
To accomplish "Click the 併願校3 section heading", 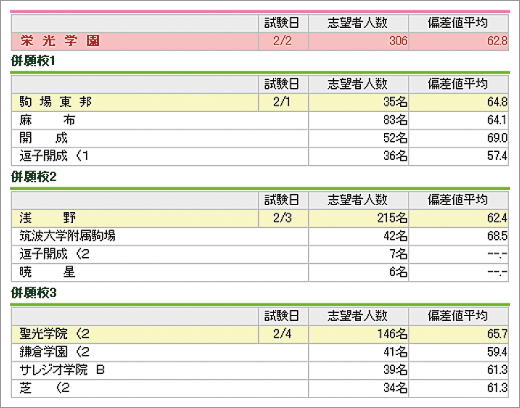I will (34, 293).
